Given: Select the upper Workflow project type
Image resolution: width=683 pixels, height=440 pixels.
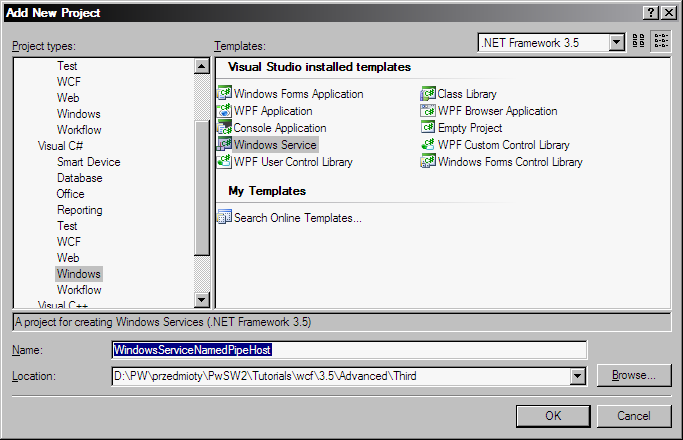Looking at the screenshot, I should click(x=79, y=130).
